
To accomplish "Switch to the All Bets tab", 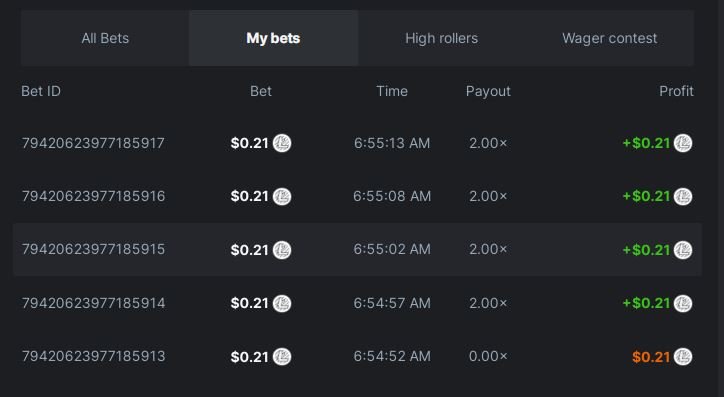I will (105, 38).
